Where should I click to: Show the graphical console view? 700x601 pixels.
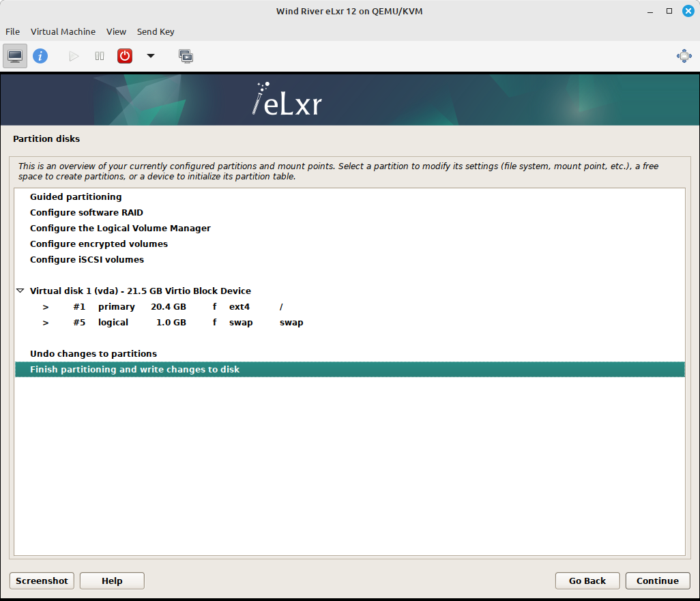tap(14, 56)
